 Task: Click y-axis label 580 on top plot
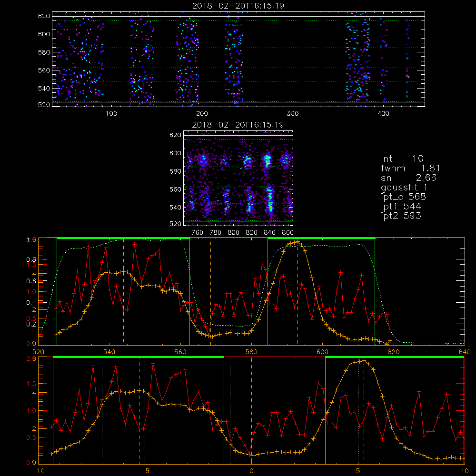point(44,52)
